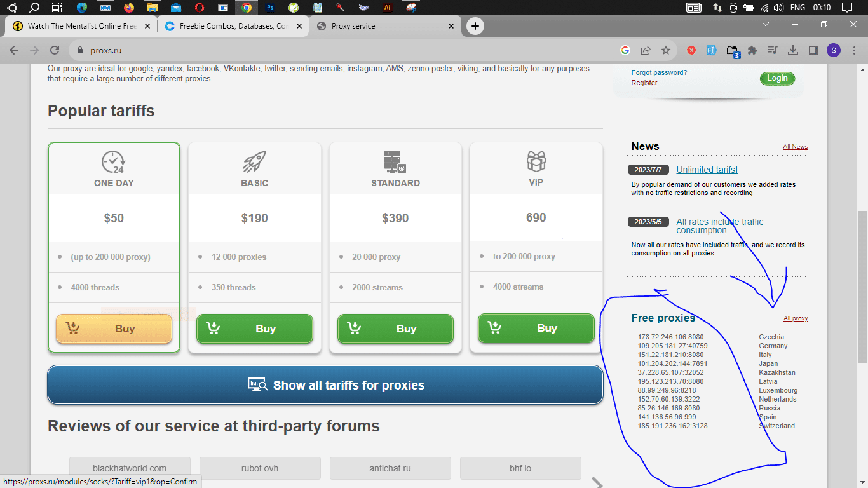The width and height of the screenshot is (868, 488).
Task: Click the VIP tariff gift icon
Action: click(x=536, y=161)
